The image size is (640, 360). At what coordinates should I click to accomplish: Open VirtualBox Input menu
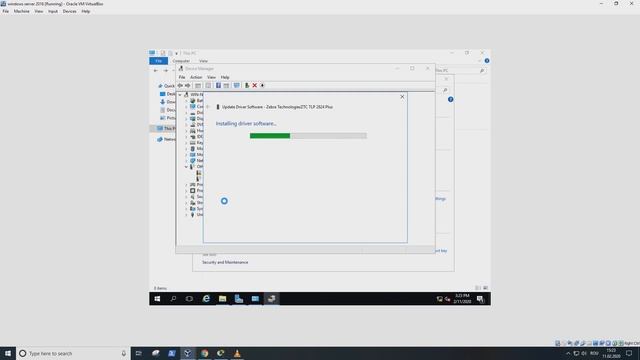[x=53, y=11]
